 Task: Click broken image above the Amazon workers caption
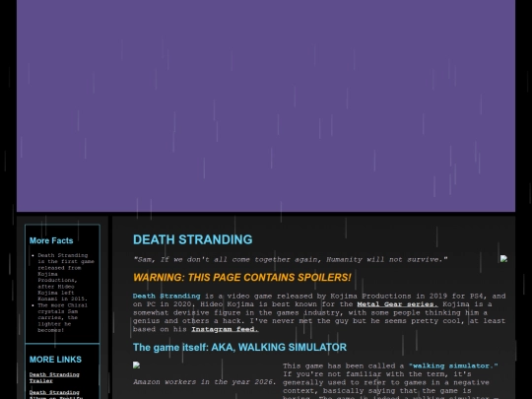[136, 366]
